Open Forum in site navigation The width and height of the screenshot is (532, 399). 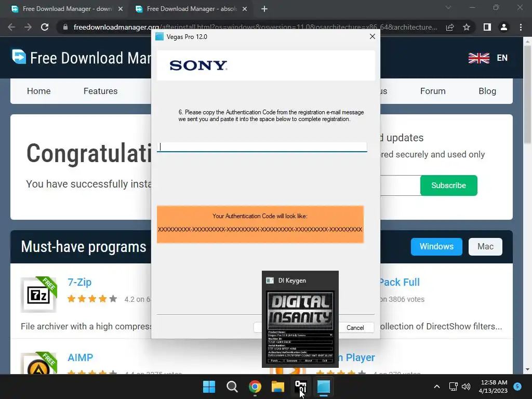point(433,91)
